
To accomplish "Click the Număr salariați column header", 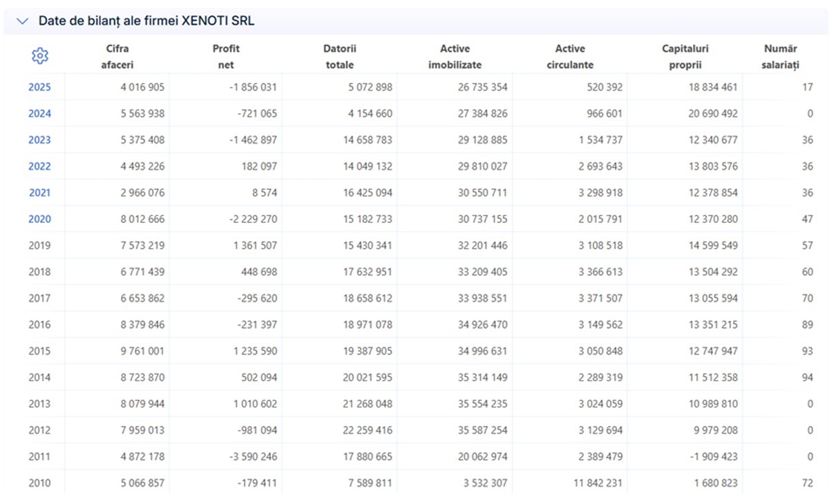I will click(x=781, y=57).
